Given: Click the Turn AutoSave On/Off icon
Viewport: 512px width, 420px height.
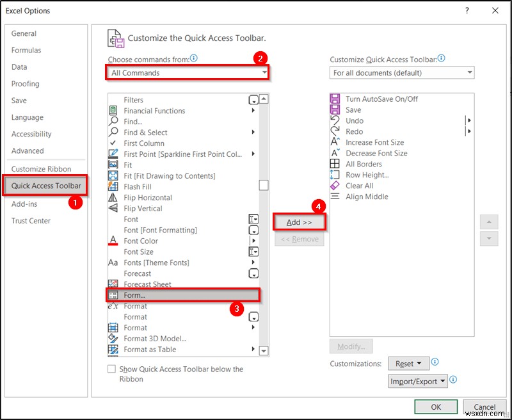Looking at the screenshot, I should [x=335, y=99].
